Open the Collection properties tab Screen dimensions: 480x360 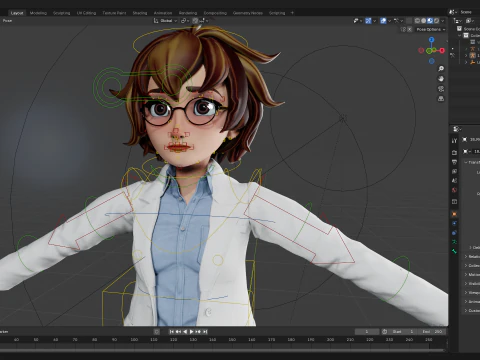(454, 202)
